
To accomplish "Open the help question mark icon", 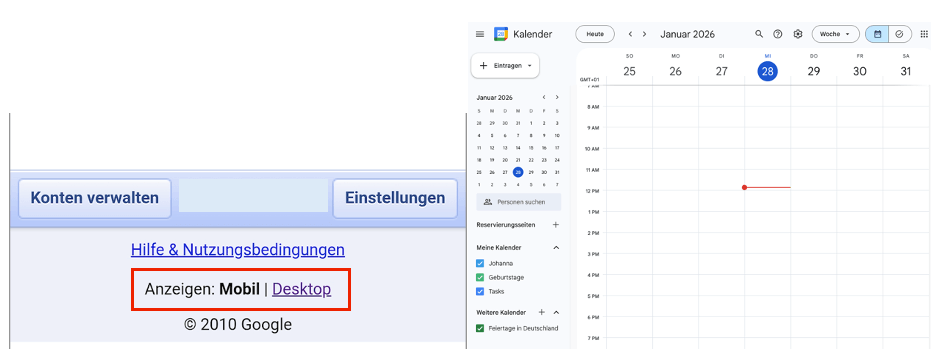I will (x=778, y=34).
